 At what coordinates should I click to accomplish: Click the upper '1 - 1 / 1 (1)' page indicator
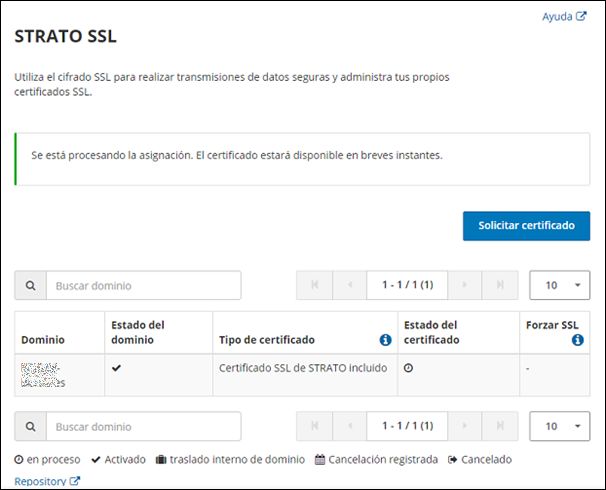(x=407, y=285)
